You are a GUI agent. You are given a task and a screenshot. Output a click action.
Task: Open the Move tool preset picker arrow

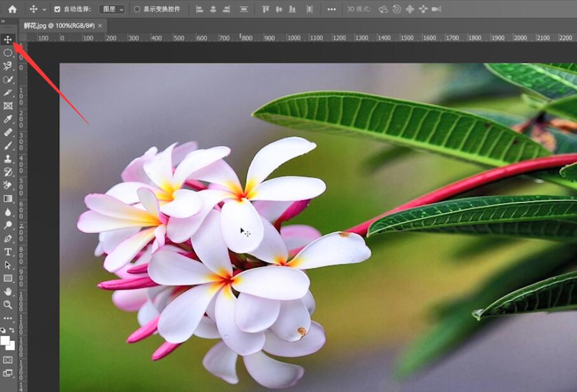click(x=44, y=10)
